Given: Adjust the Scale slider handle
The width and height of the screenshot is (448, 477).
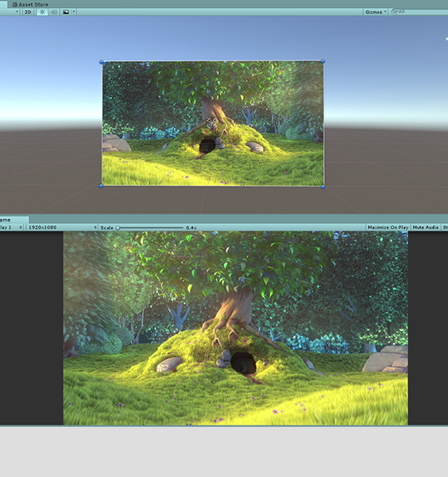Looking at the screenshot, I should pos(118,227).
